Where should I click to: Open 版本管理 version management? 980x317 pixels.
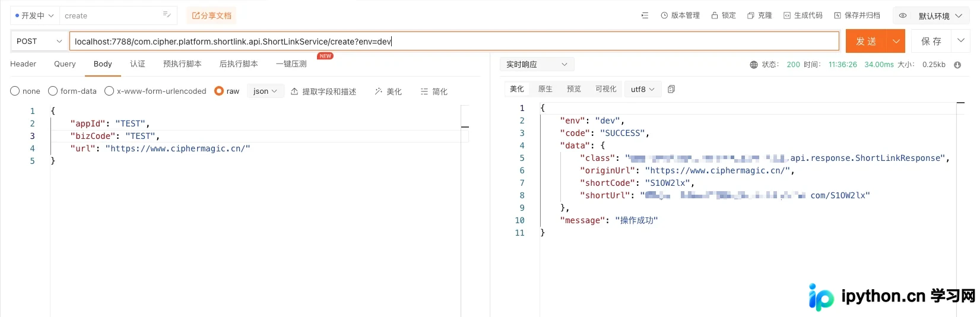click(x=680, y=15)
